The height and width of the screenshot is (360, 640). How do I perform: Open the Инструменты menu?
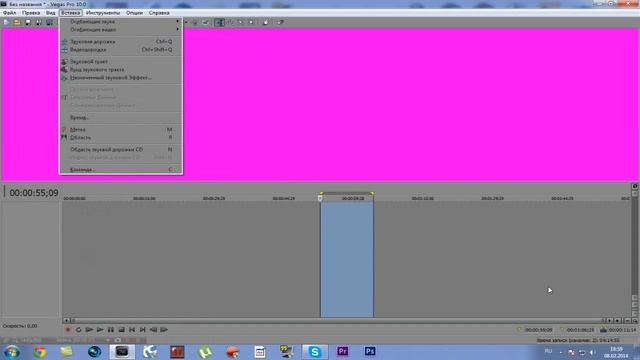[x=103, y=13]
